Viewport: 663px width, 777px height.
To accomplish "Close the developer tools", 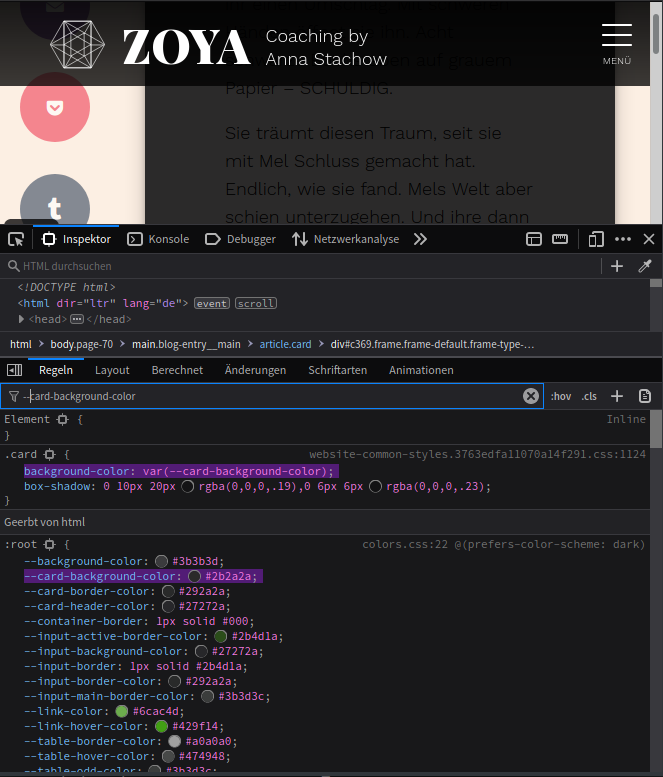I will coord(649,239).
